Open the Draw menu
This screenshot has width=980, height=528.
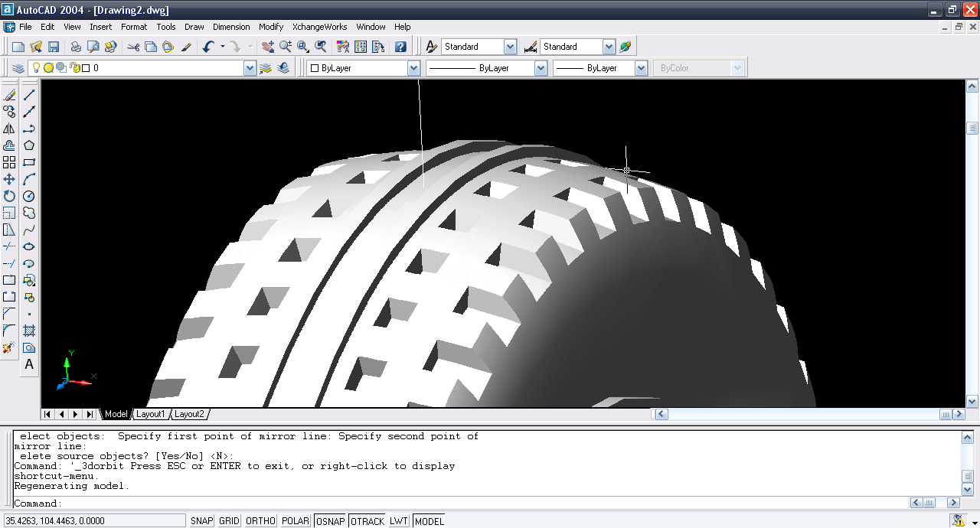pos(194,27)
